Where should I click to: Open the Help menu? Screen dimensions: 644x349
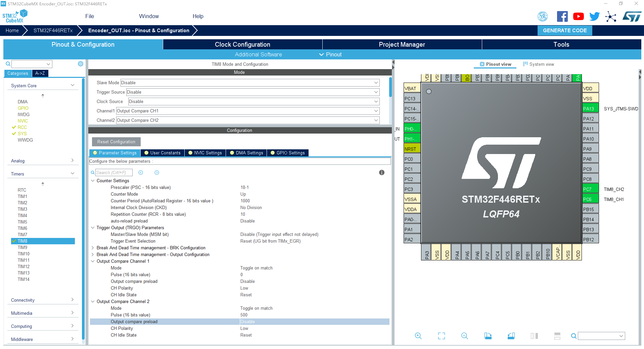pyautogui.click(x=198, y=16)
